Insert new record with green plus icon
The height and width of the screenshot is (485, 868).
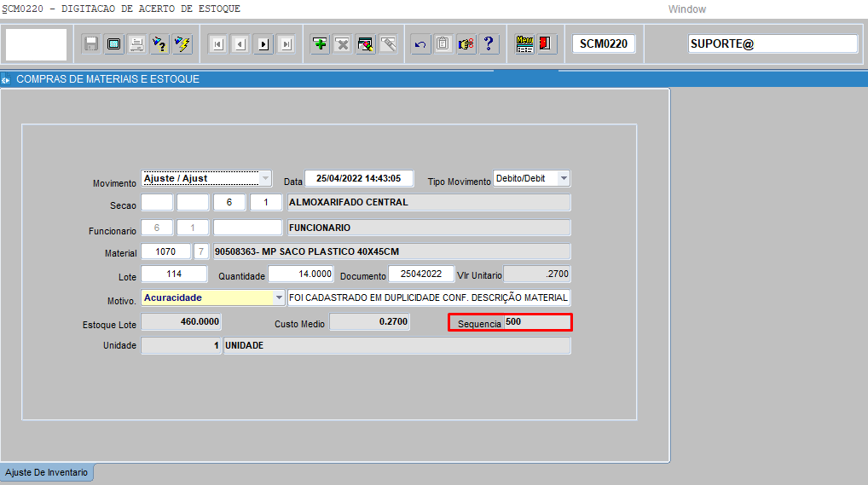[320, 43]
